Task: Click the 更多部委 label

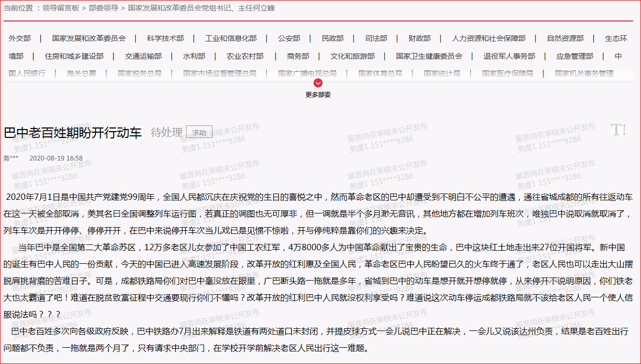Action: (x=318, y=95)
